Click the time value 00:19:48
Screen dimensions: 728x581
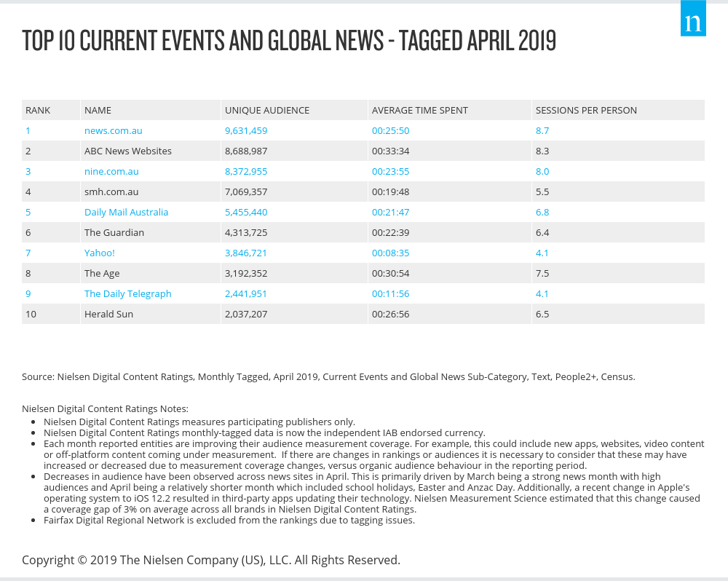pos(390,191)
